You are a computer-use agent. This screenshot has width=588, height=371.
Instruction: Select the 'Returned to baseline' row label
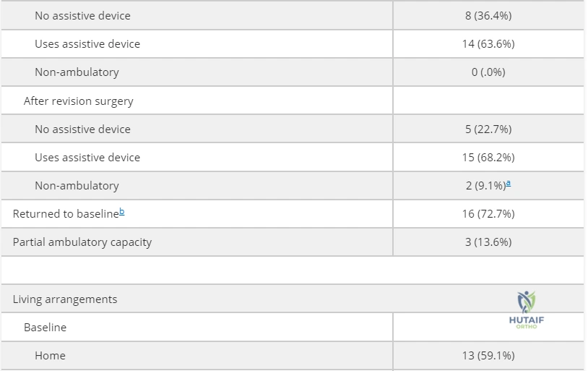pos(66,213)
